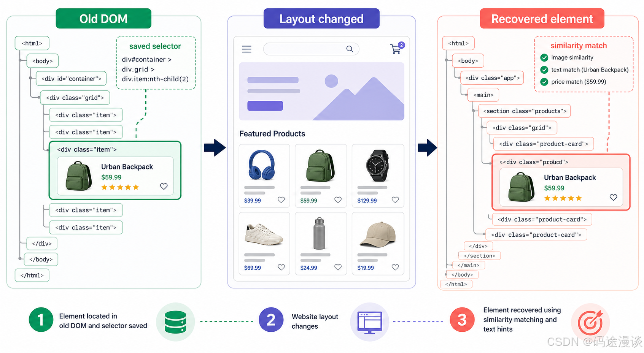
Task: Click the "Featured Products" heading
Action: pyautogui.click(x=272, y=133)
